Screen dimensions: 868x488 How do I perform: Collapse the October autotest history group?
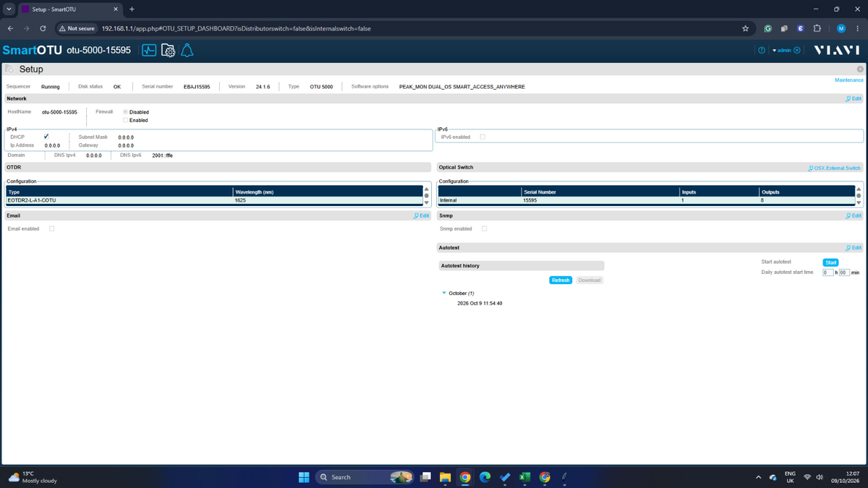tap(444, 293)
